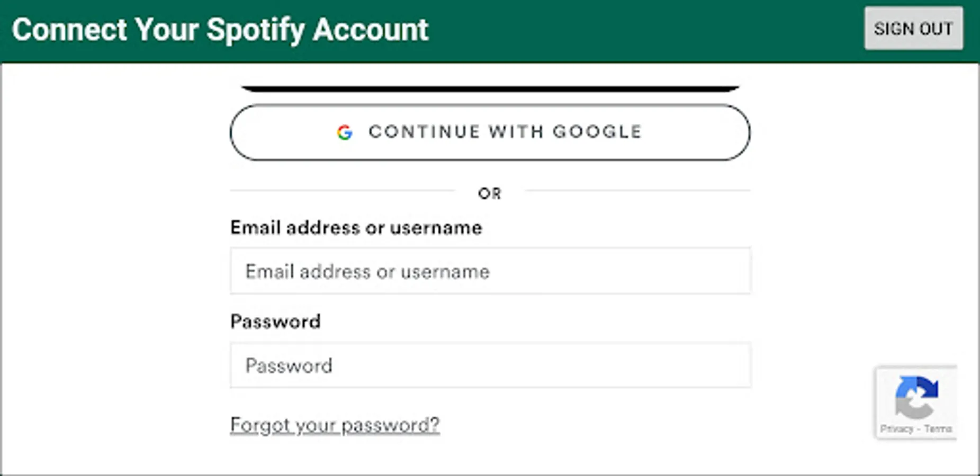The image size is (980, 476).
Task: Click the Connect Your Spotify Account heading
Action: pos(220,30)
